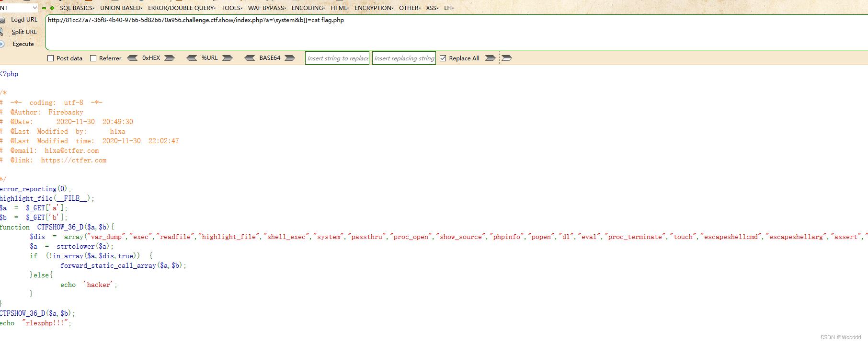Viewport: 868px width, 344px height.
Task: Click the %URL encode right arrow
Action: (228, 58)
